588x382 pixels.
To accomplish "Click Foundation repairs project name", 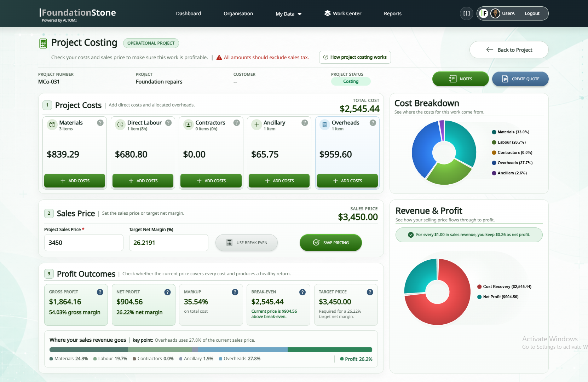I will point(159,82).
